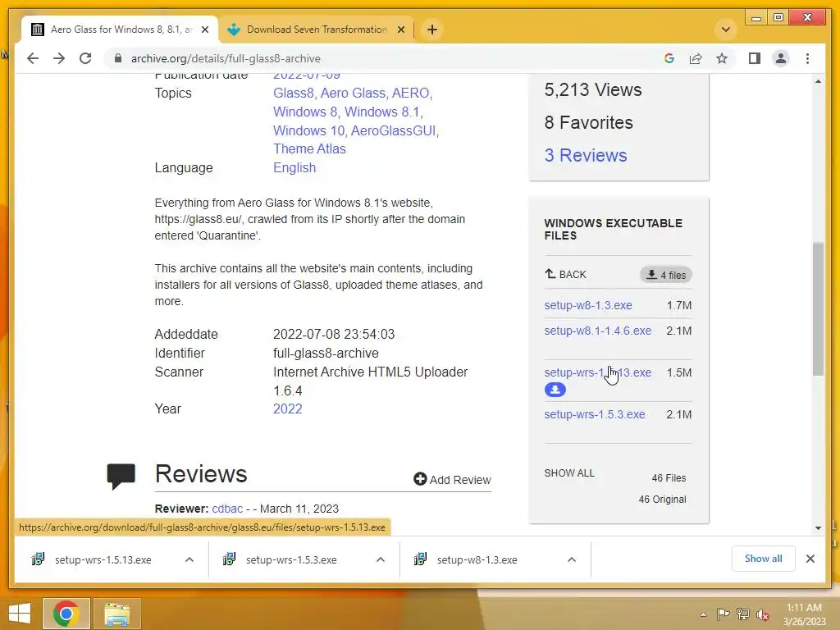Open the Chrome three-dot menu
The width and height of the screenshot is (840, 630).
coord(807,58)
